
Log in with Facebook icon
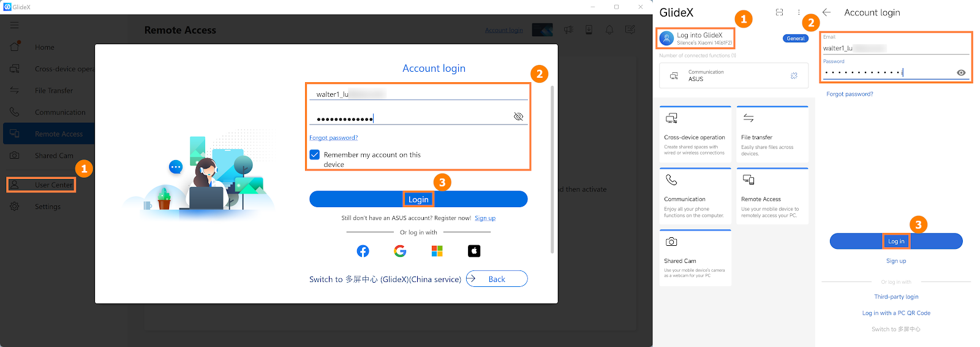coord(363,251)
